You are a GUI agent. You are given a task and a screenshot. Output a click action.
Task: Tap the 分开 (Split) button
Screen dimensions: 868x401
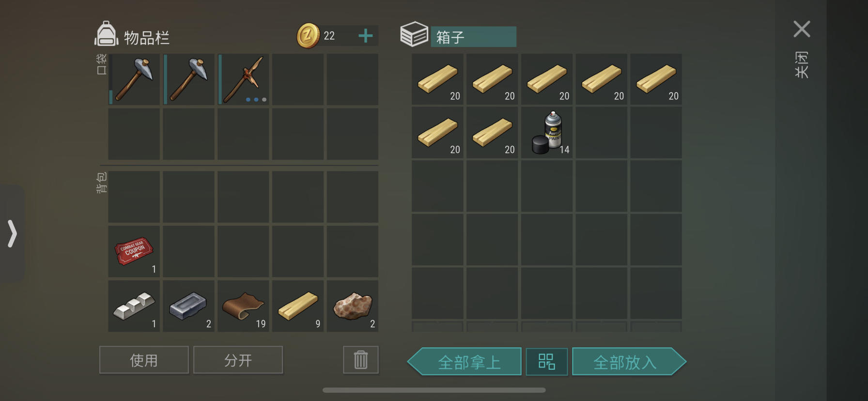(238, 360)
